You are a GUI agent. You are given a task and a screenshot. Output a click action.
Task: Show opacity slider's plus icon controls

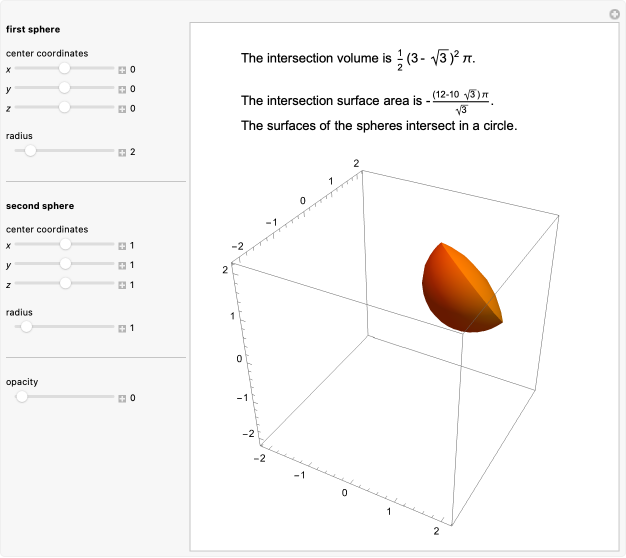click(122, 398)
